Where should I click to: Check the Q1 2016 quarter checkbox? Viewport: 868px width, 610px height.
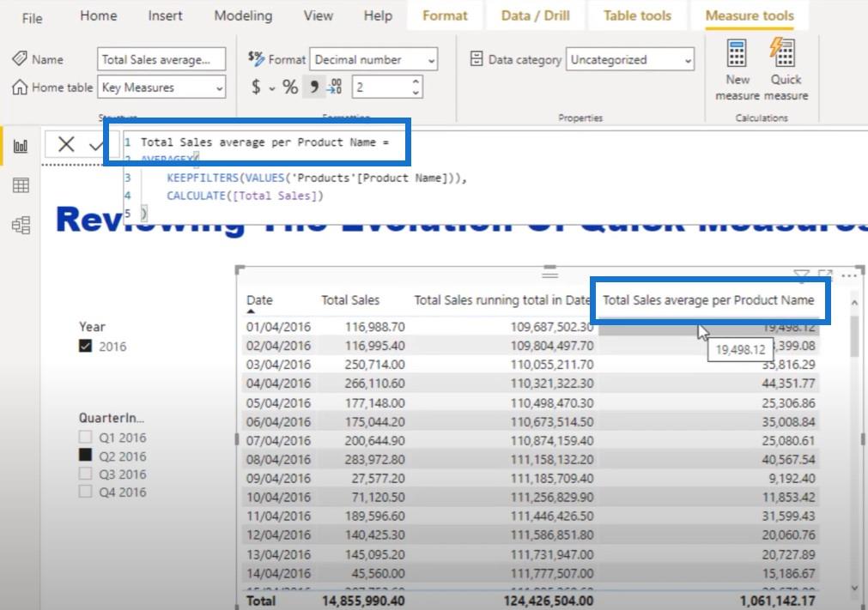tap(85, 437)
